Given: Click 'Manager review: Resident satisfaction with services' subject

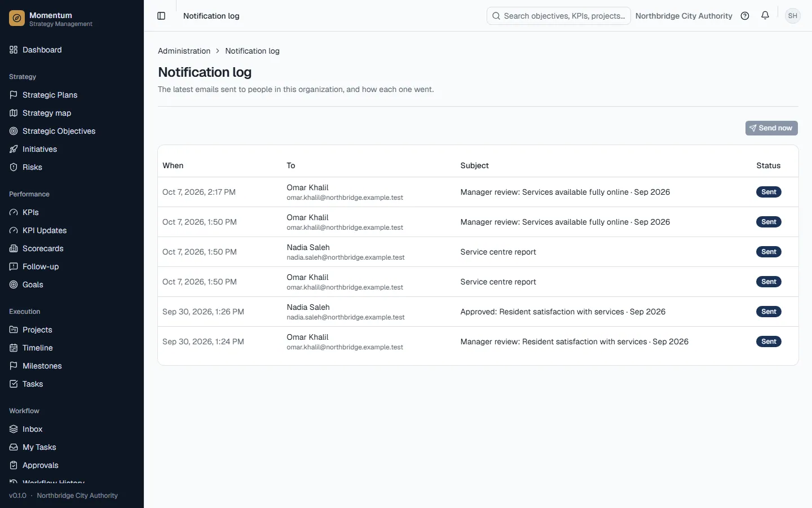Looking at the screenshot, I should (x=574, y=341).
